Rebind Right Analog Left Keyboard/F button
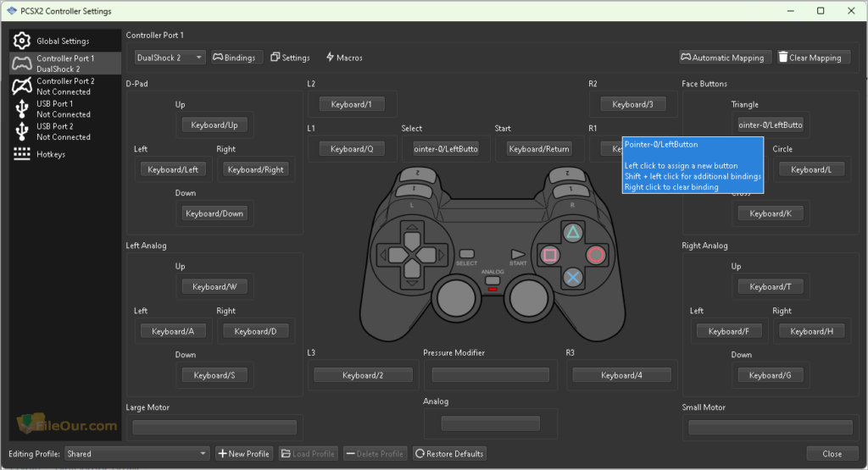 (729, 331)
